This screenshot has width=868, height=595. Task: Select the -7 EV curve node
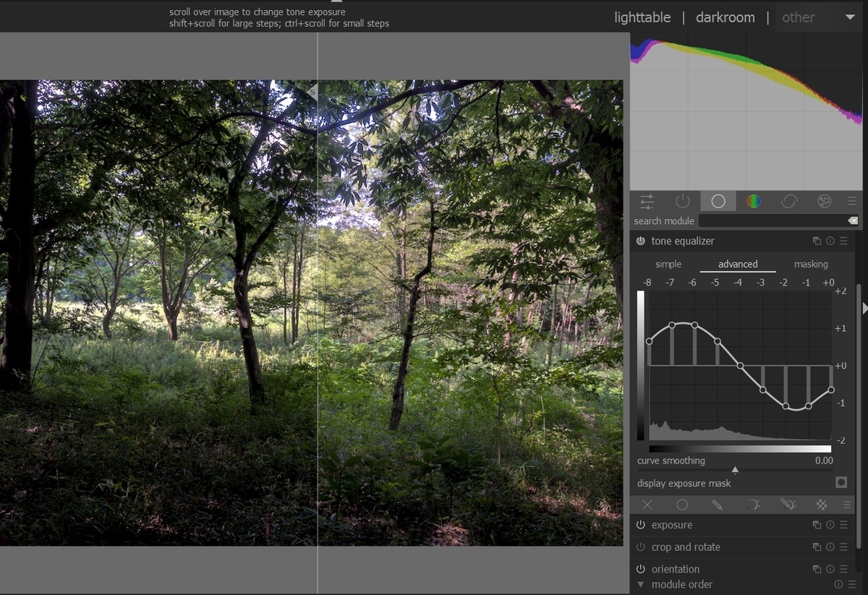pos(672,325)
